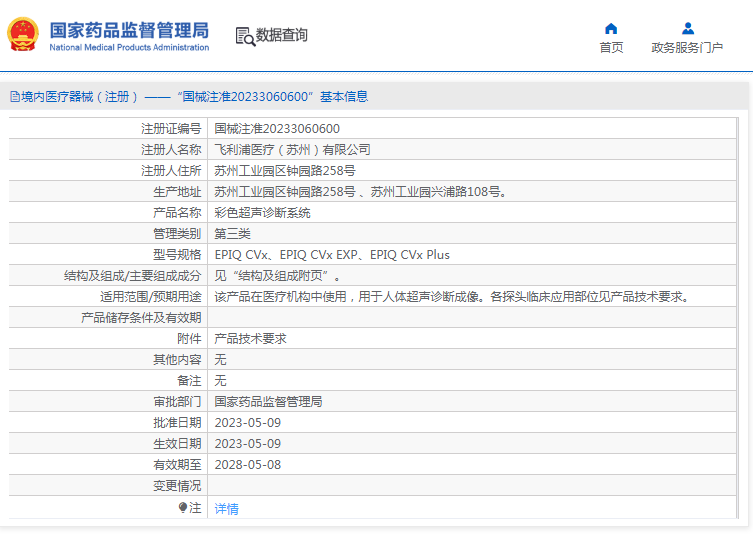Click the document icon before 境内医疗器械
The width and height of the screenshot is (753, 538).
click(x=15, y=97)
